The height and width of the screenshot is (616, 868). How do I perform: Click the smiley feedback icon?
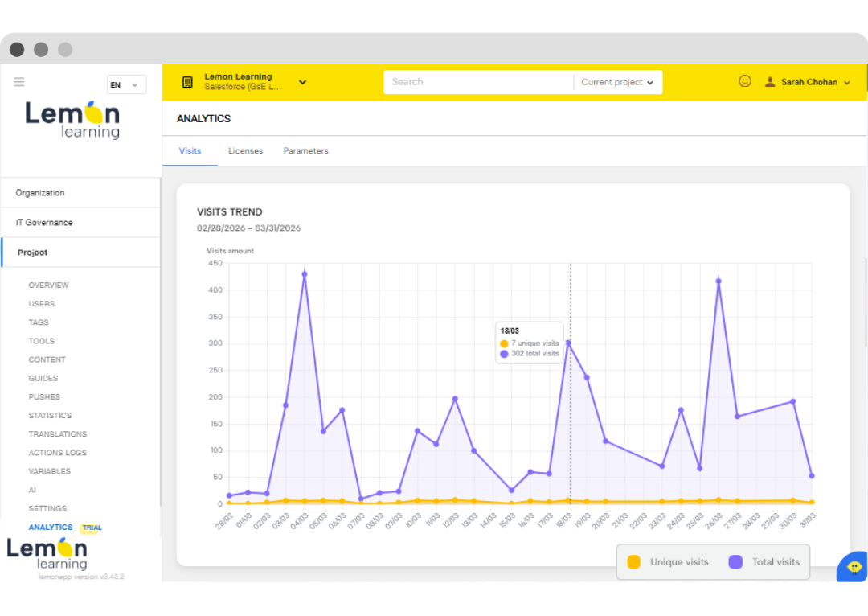pos(744,81)
